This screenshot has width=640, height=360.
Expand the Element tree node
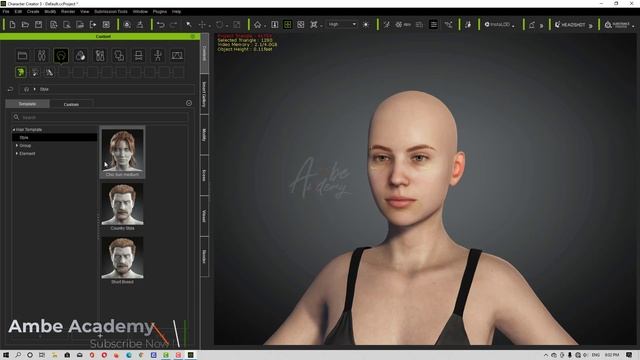point(17,153)
